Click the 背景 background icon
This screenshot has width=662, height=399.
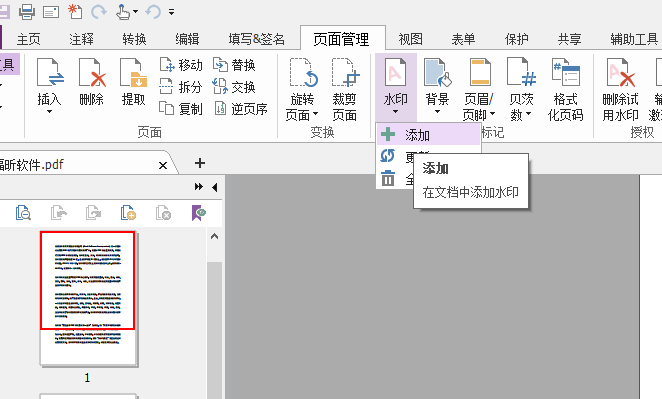[x=437, y=74]
